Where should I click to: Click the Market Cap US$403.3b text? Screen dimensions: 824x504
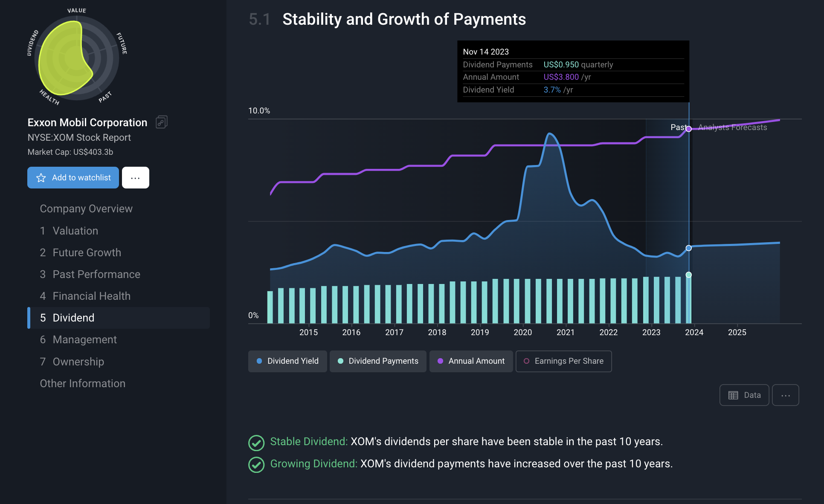click(x=70, y=152)
